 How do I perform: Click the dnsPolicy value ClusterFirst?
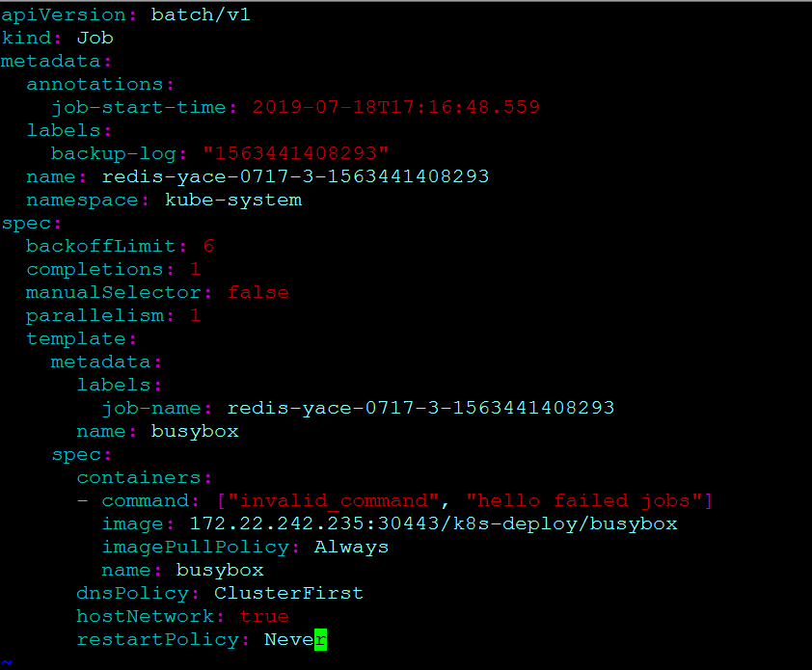(x=288, y=593)
